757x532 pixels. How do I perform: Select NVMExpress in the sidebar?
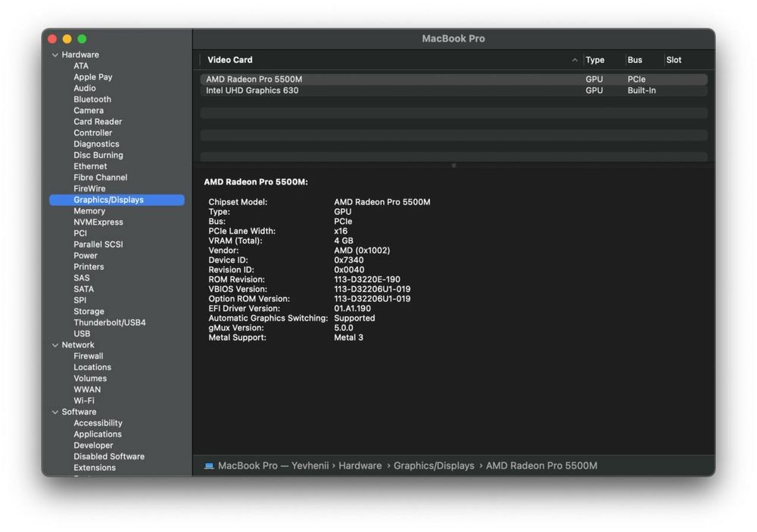[98, 222]
